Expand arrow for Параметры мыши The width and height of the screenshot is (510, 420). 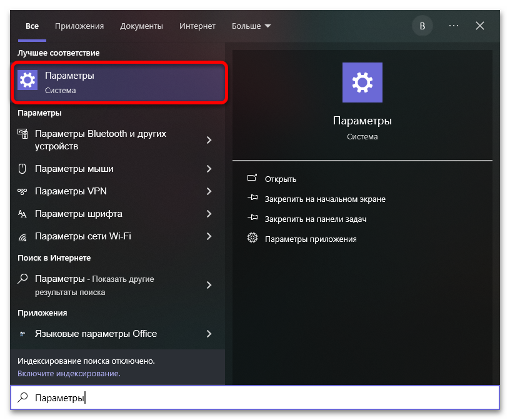coord(209,169)
